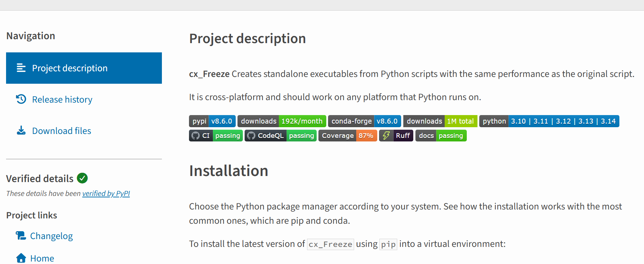The height and width of the screenshot is (264, 644).
Task: Click the Release history clock icon
Action: 21,99
